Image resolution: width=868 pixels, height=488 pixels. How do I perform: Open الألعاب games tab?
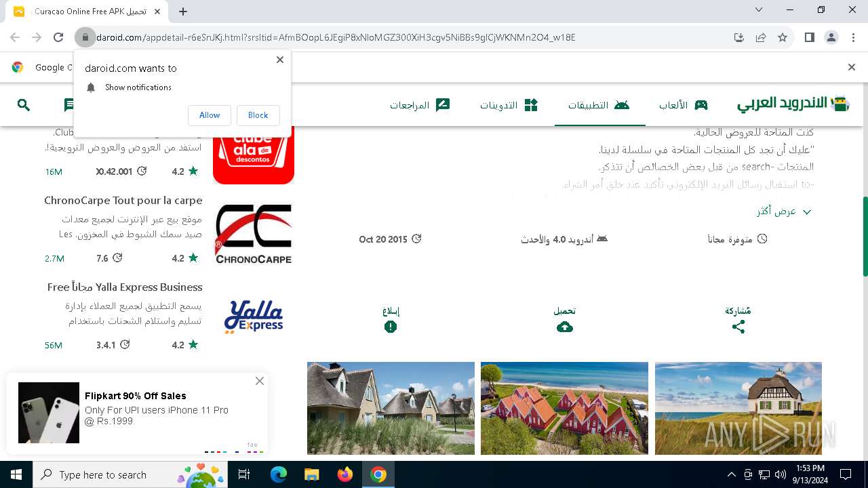[684, 105]
